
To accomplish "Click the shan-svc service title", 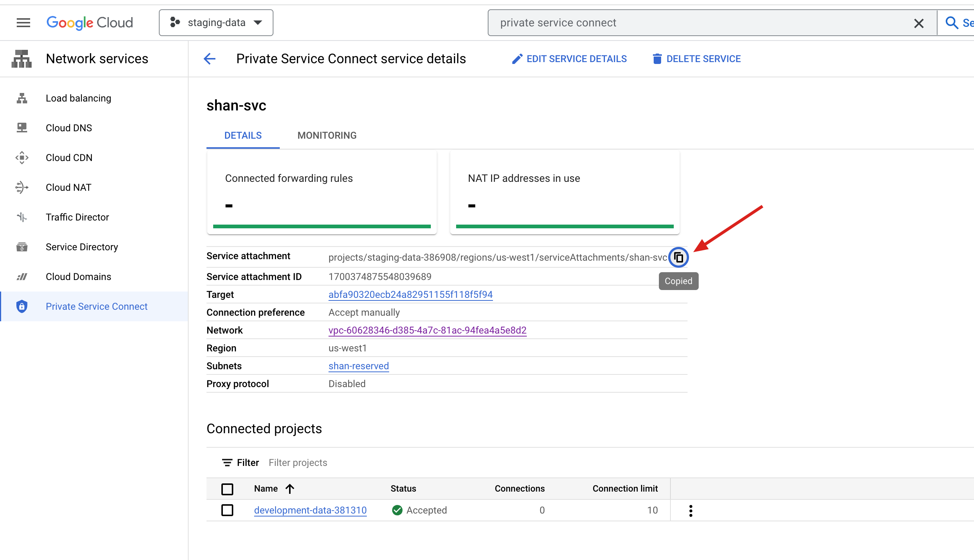I will [x=236, y=105].
